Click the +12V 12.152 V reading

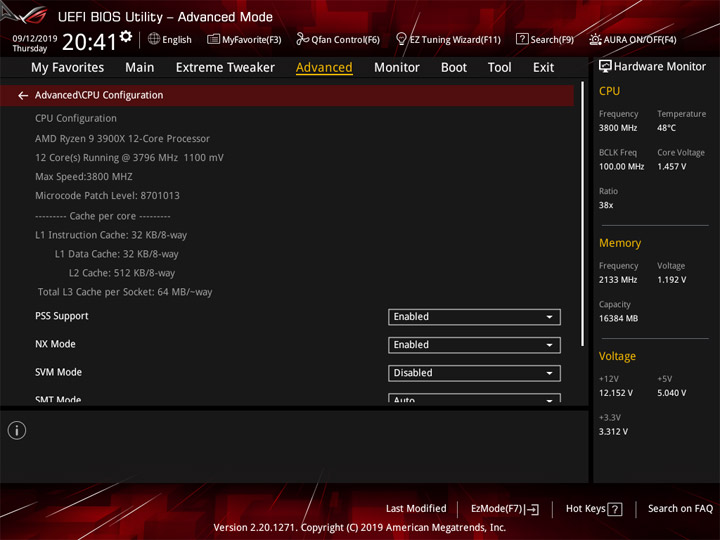pos(616,393)
